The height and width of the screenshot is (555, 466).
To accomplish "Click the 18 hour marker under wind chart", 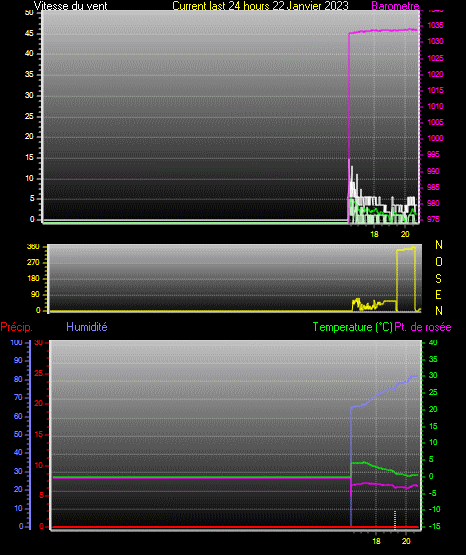I will tap(374, 234).
